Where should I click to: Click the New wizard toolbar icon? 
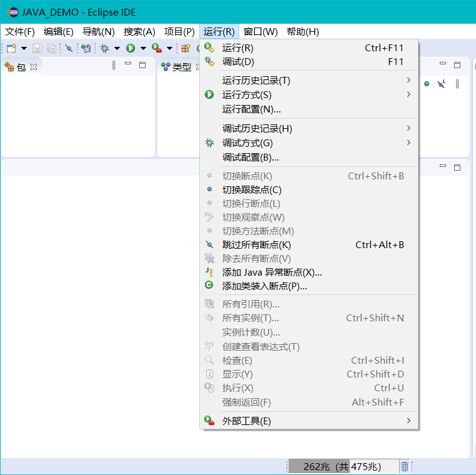[x=11, y=48]
